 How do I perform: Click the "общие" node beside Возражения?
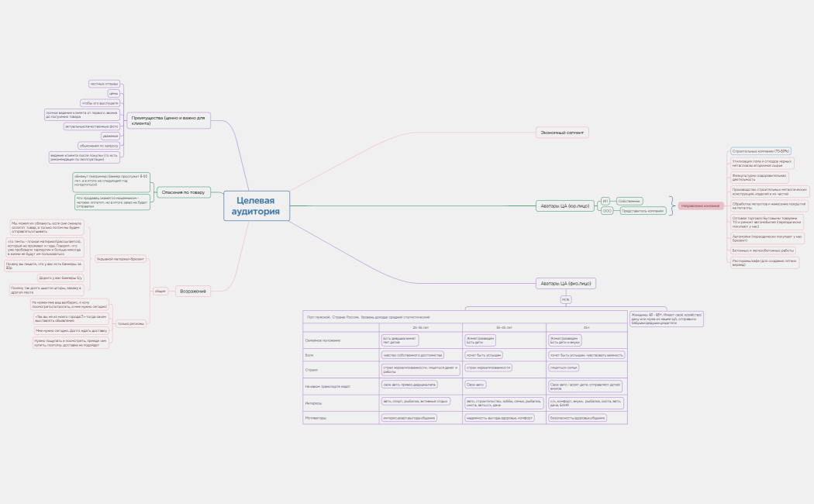[160, 291]
